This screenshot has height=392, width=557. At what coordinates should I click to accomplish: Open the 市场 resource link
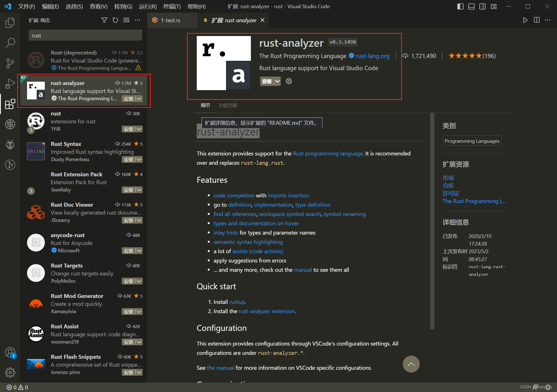pos(448,178)
